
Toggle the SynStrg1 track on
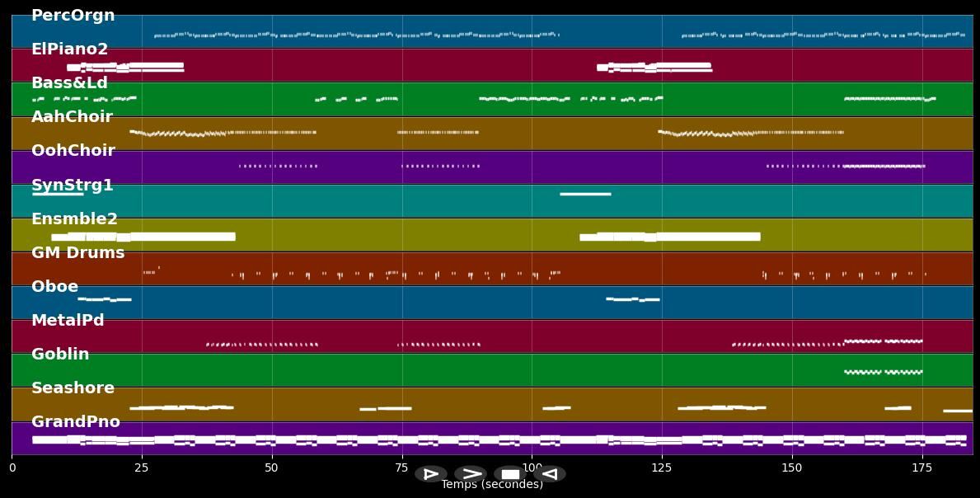[72, 185]
